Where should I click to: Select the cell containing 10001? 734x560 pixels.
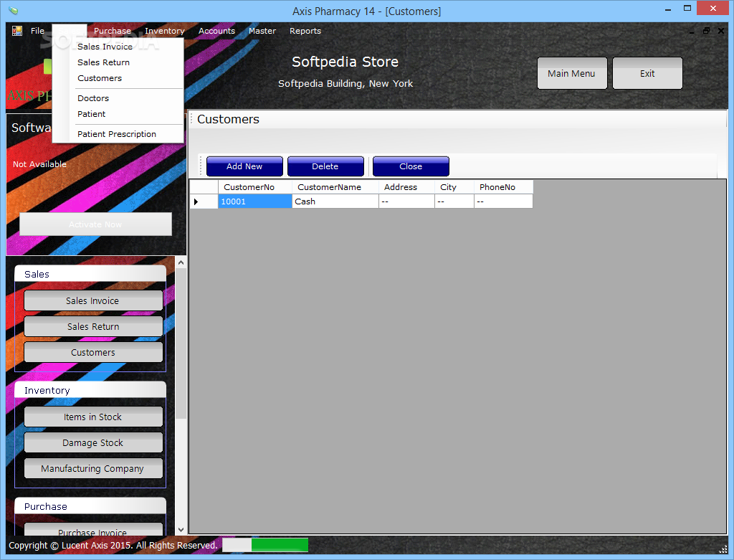(x=255, y=201)
